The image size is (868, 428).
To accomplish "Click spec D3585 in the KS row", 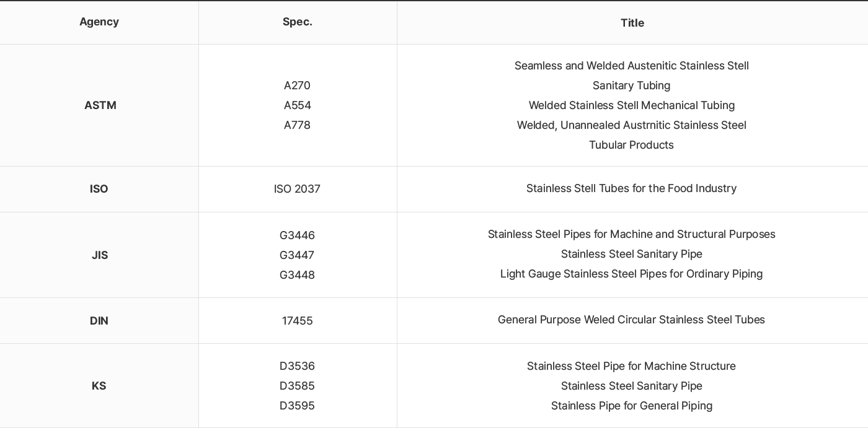I will tap(297, 386).
